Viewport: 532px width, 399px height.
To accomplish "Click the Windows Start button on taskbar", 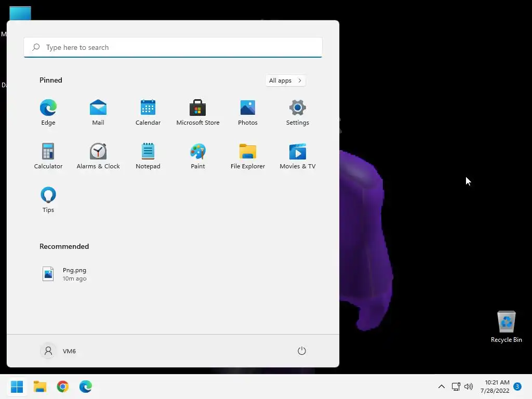I will tap(17, 387).
